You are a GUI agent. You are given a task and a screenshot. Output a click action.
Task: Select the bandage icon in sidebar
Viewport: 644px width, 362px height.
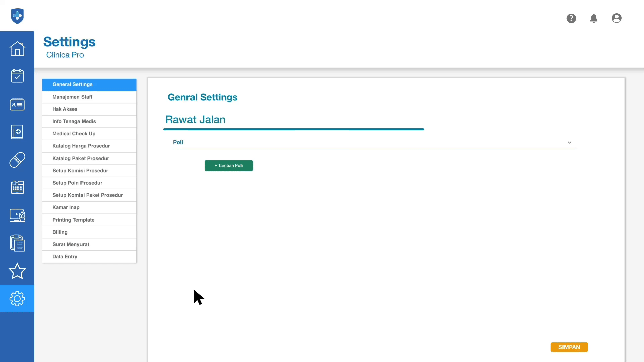[x=17, y=160]
